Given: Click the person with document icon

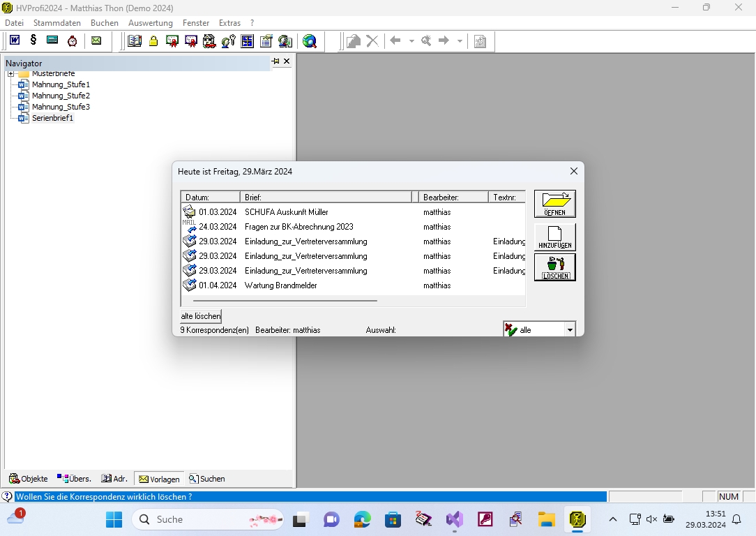Looking at the screenshot, I should (x=285, y=41).
